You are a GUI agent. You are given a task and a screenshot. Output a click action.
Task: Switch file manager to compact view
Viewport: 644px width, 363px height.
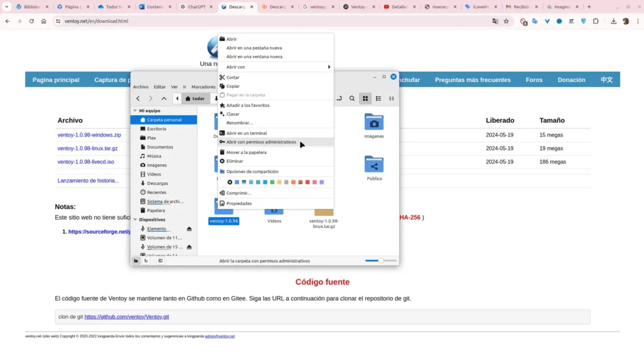[x=391, y=99]
